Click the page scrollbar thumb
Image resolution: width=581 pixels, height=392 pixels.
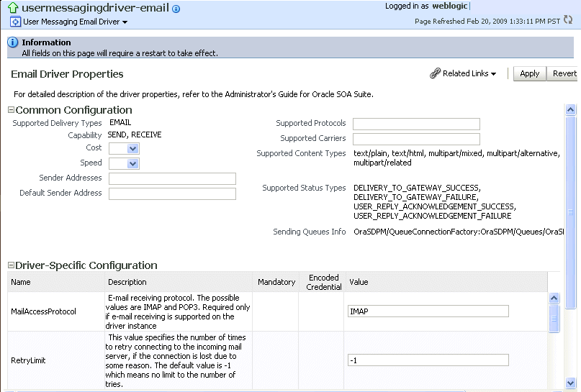(x=571, y=212)
